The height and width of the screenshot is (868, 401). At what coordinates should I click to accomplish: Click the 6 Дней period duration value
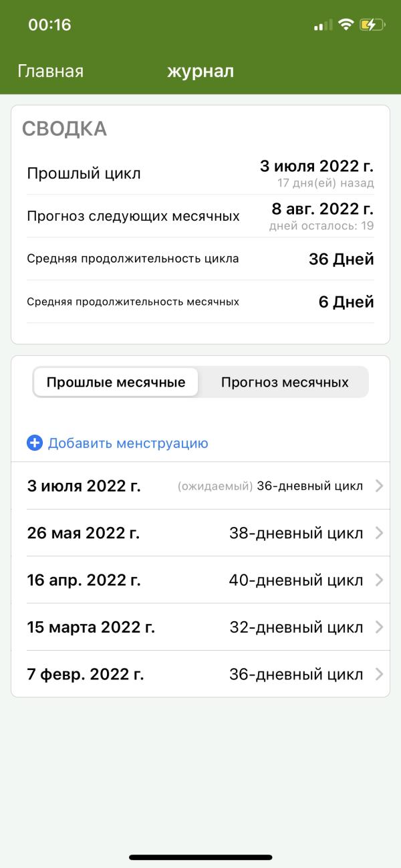[x=352, y=302]
